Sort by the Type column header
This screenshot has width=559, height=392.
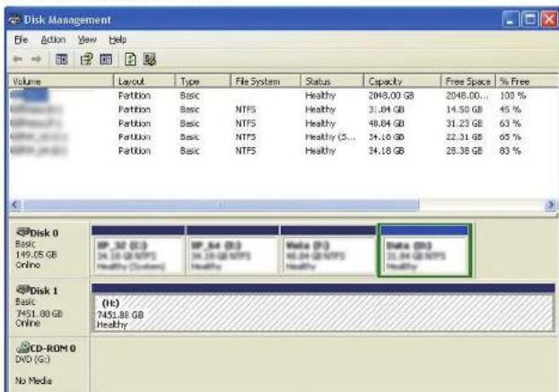coord(203,82)
